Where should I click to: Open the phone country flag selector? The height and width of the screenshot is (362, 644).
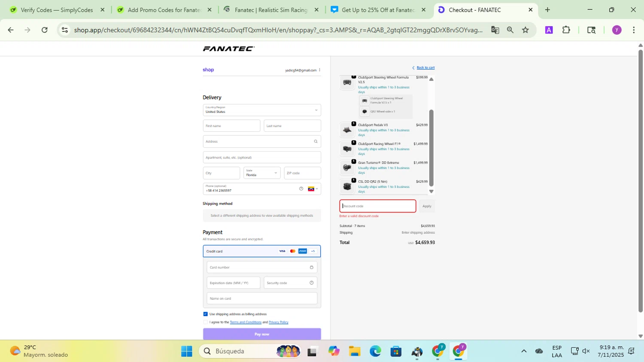click(313, 189)
